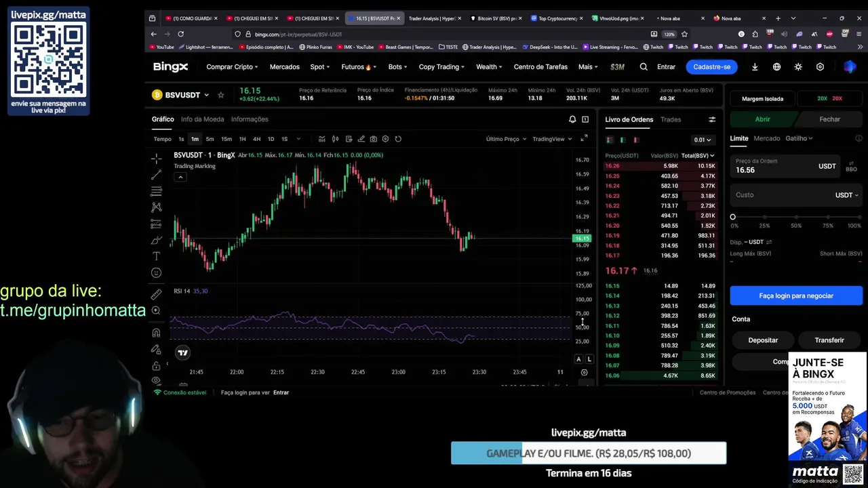This screenshot has width=868, height=488.
Task: Switch to Info da Moeda tab
Action: (202, 119)
